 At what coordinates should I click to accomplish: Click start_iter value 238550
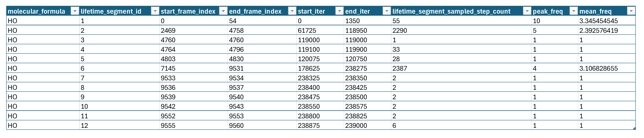click(309, 107)
